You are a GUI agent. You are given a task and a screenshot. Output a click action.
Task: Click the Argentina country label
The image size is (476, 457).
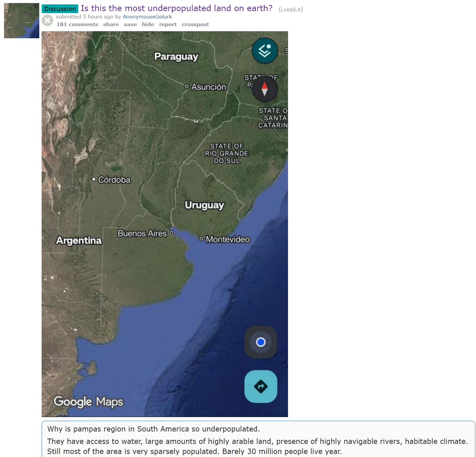(79, 241)
